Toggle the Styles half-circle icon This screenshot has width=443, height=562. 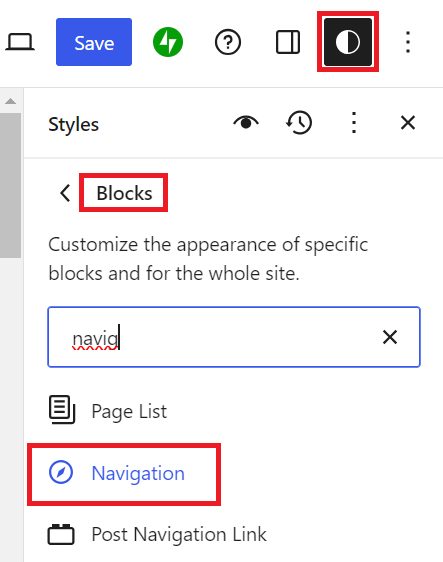click(x=348, y=42)
